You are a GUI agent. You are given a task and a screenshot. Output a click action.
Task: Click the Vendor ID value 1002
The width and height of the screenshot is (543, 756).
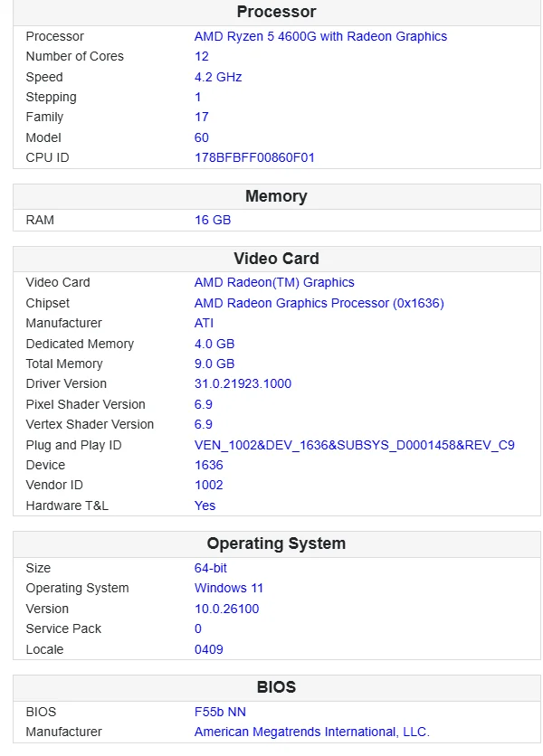(208, 485)
